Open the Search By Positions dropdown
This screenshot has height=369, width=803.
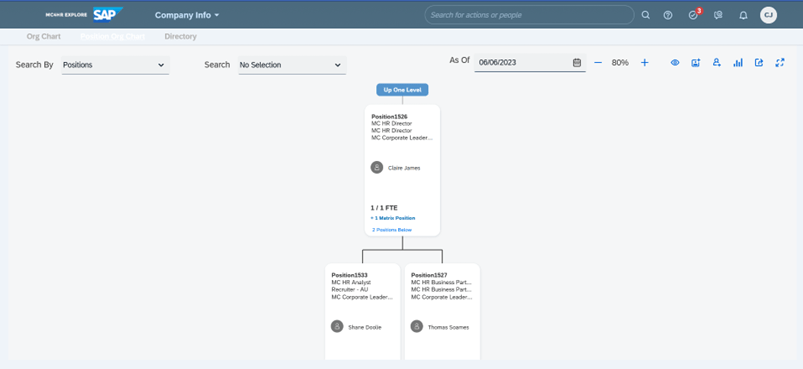point(115,65)
